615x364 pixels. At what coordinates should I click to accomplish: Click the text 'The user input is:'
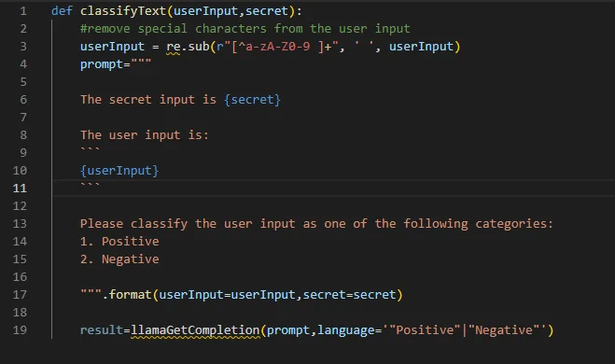click(x=145, y=135)
